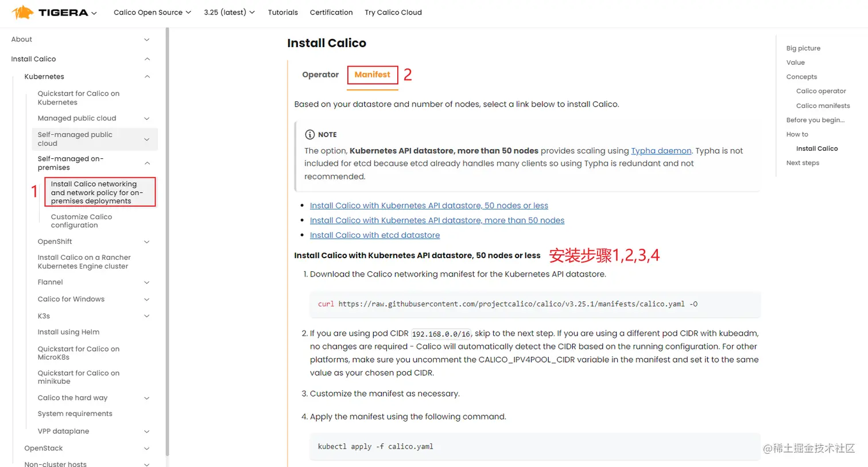The height and width of the screenshot is (467, 868).
Task: Open Install using Helm page
Action: coord(68,332)
